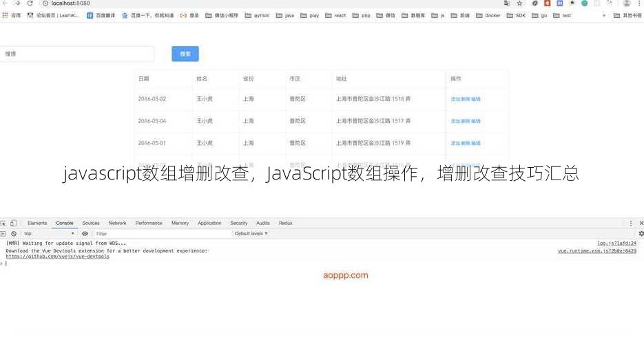Reload the localhost page

pos(30,3)
